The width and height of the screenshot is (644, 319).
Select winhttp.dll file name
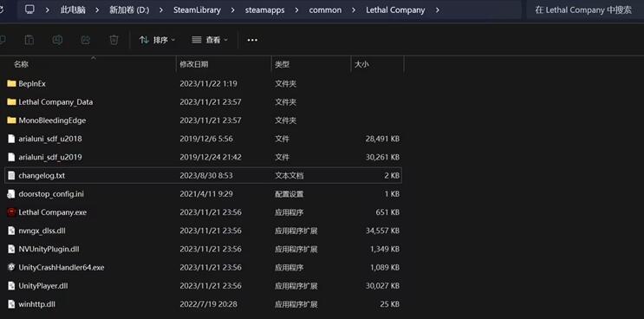37,304
